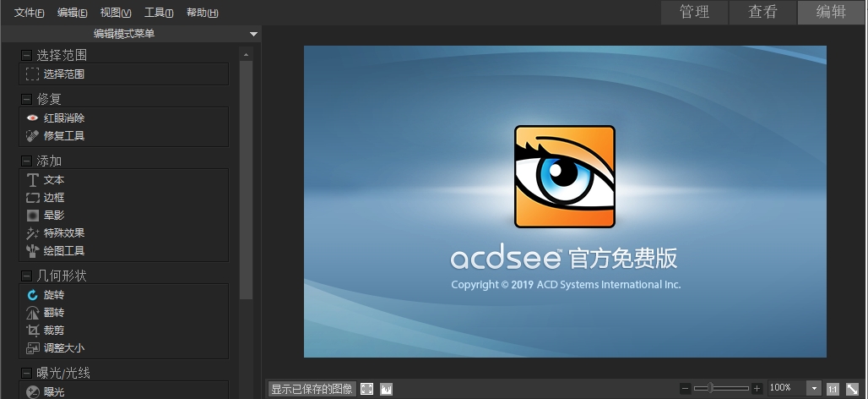Screen dimensions: 868x399
Task: Click the 边框 label
Action: (54, 198)
